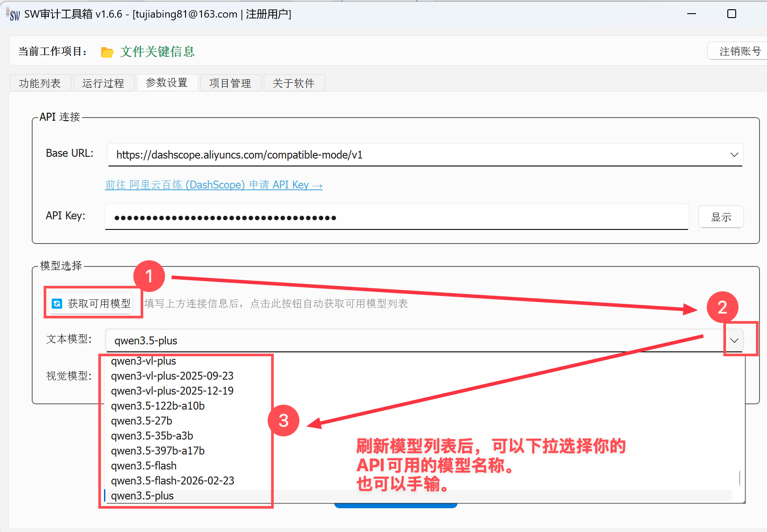Switch to the 功能列表 tab
The width and height of the screenshot is (767, 532).
point(40,83)
